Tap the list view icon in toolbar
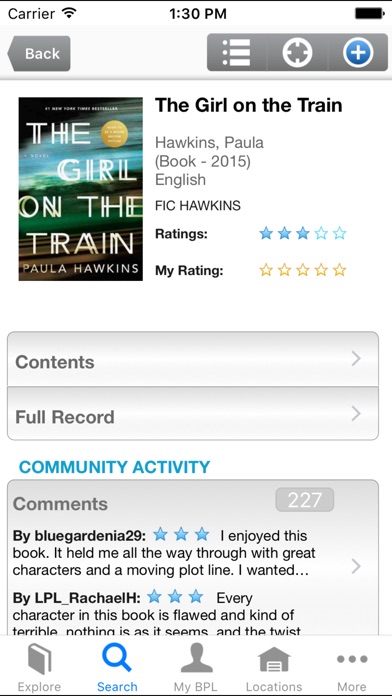 (237, 53)
